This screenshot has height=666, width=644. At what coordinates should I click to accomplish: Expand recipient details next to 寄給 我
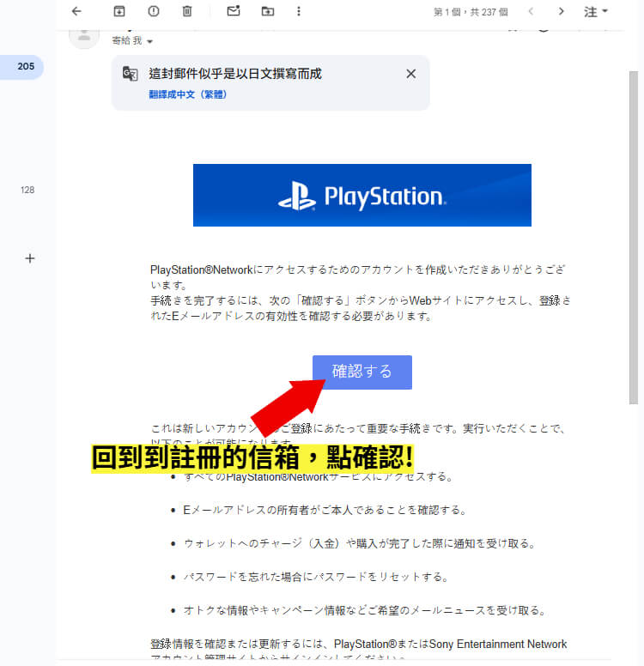(x=149, y=41)
